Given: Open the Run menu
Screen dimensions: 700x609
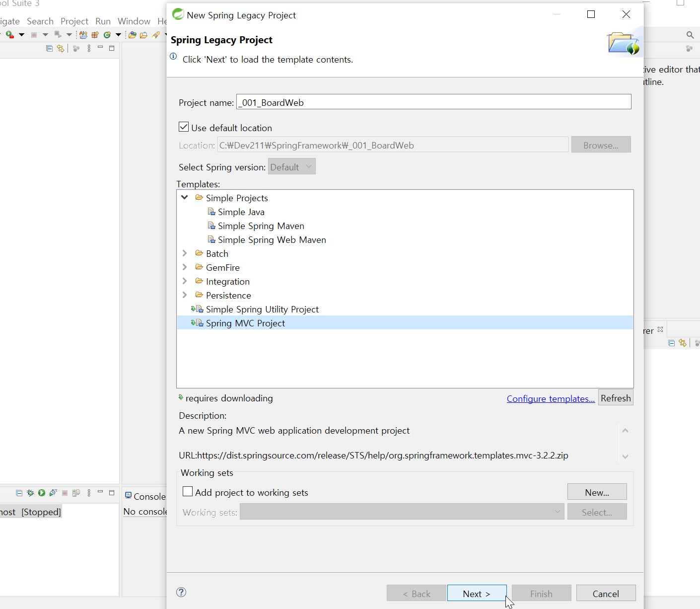Looking at the screenshot, I should point(103,21).
